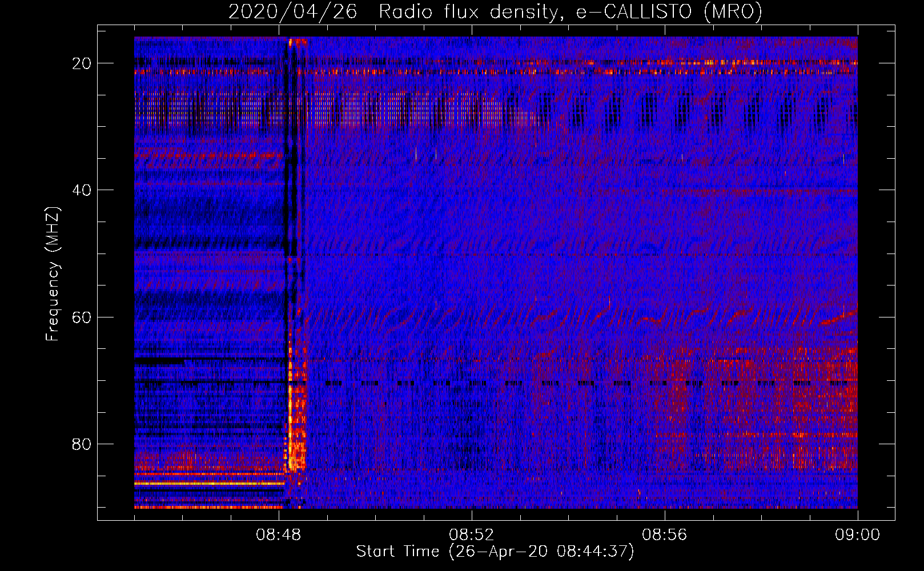Click the '20' frequency tick label
924x571 pixels.
click(82, 63)
